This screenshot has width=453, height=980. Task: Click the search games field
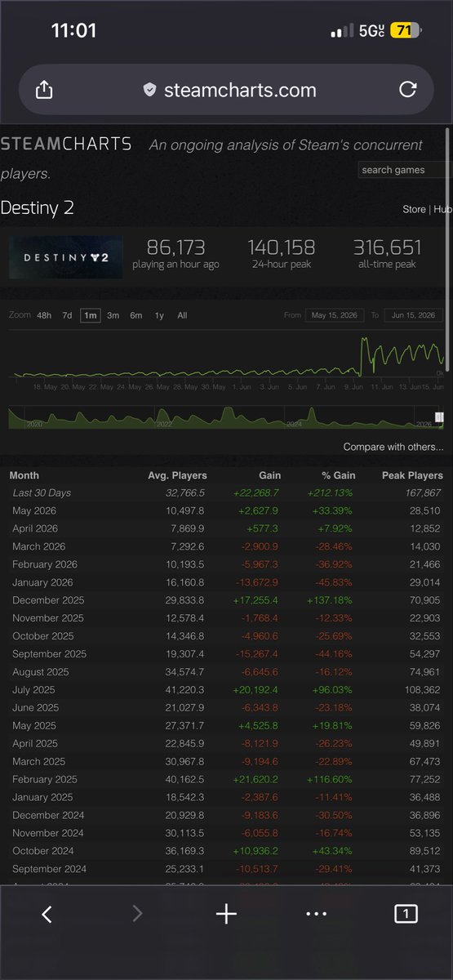pos(404,170)
